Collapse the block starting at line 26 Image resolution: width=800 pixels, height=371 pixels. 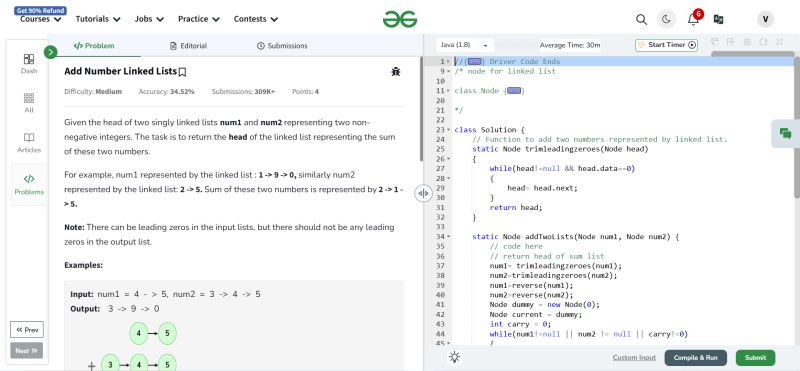tap(448, 159)
